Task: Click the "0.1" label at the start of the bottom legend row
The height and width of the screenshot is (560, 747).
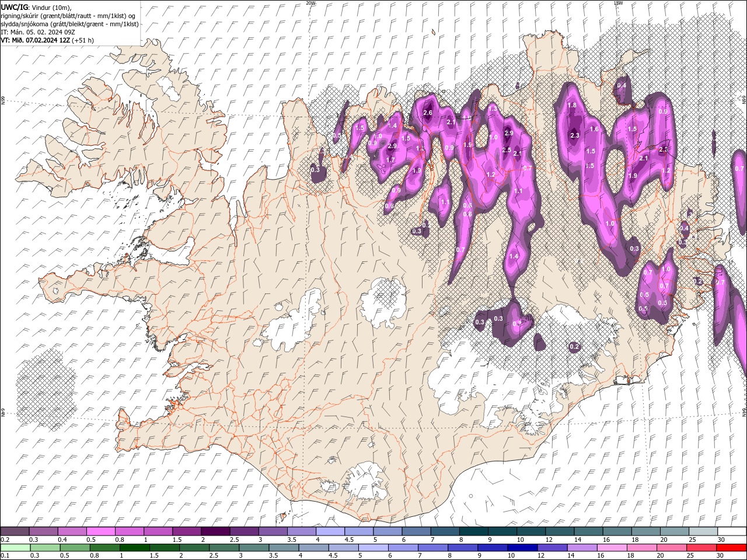Action: 5,556
